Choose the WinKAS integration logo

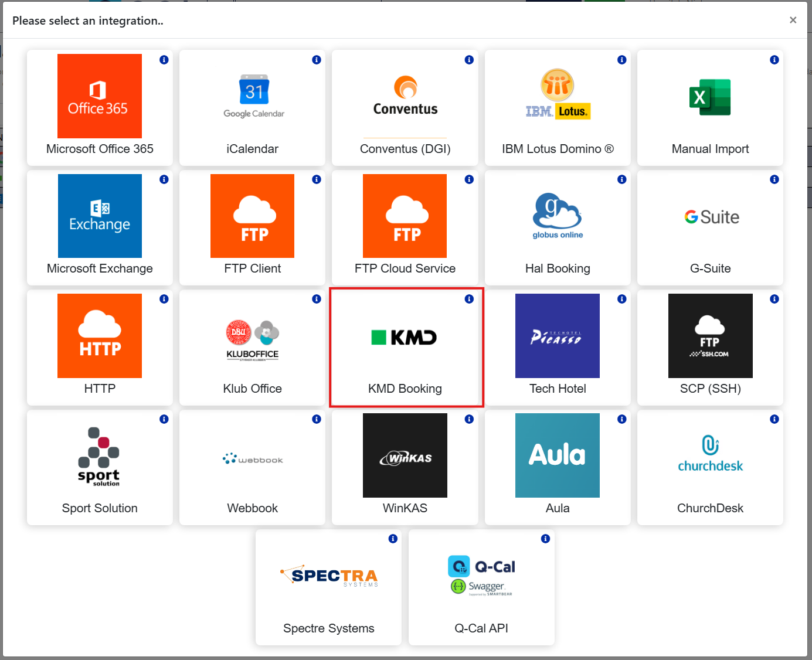pyautogui.click(x=405, y=455)
